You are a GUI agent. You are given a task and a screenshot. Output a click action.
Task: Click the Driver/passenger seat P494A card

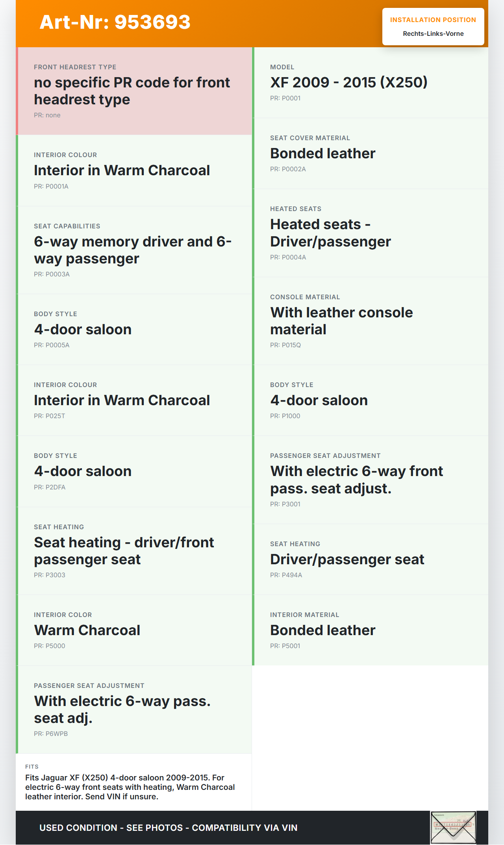click(370, 559)
